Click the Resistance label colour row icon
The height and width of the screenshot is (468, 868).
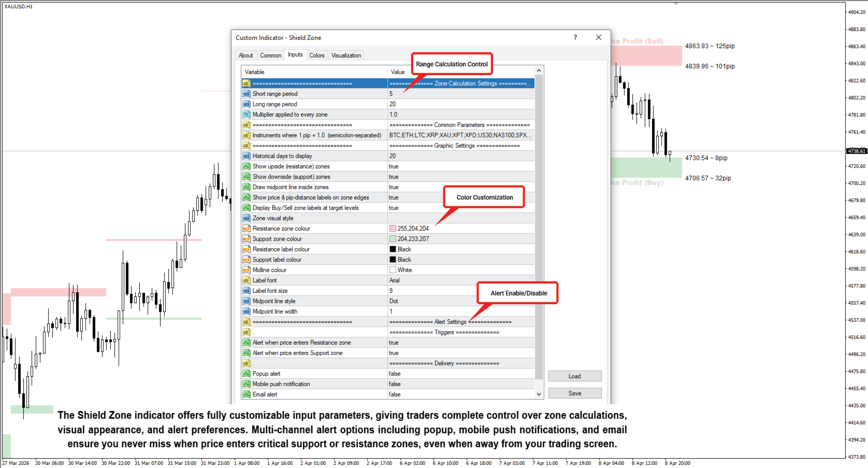tap(247, 249)
